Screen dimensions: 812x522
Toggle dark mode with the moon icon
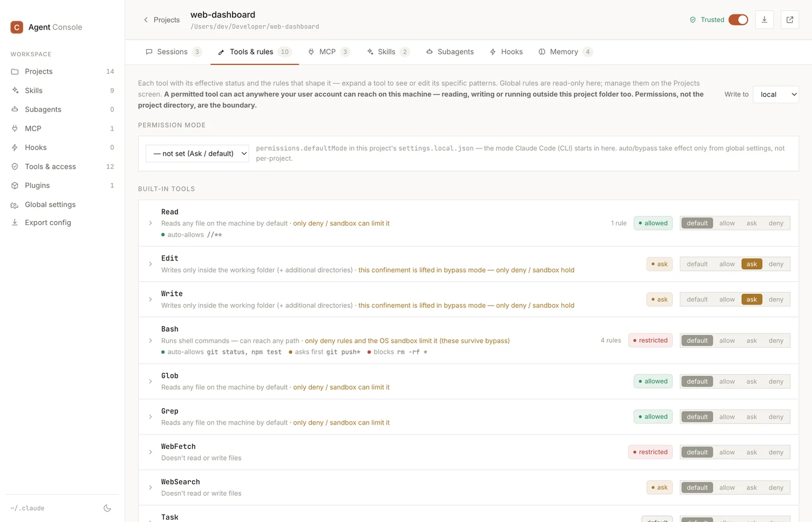pos(107,508)
